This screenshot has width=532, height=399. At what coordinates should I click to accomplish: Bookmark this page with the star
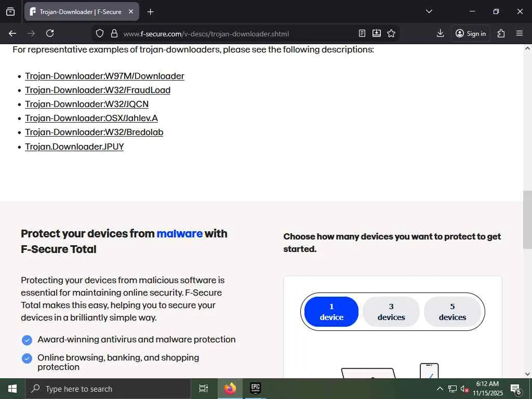click(x=391, y=33)
